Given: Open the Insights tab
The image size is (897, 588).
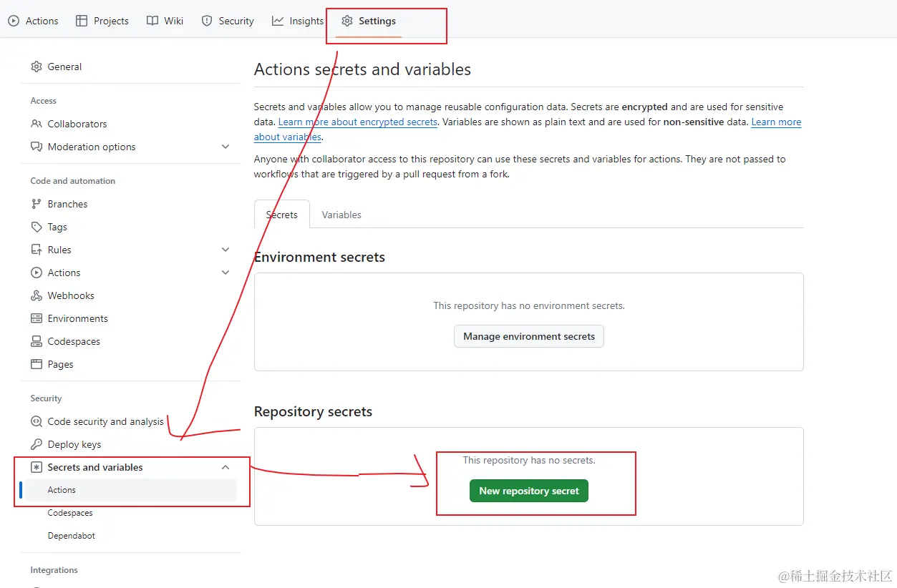Looking at the screenshot, I should coord(298,21).
